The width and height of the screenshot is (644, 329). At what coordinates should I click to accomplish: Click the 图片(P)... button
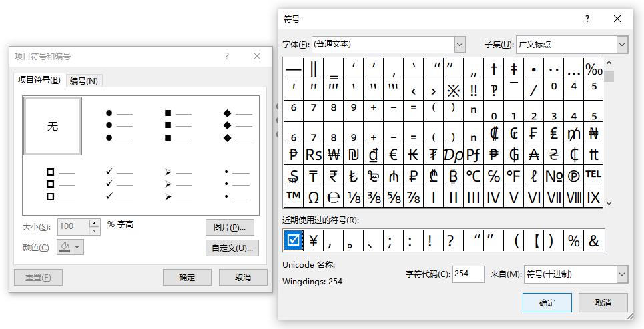point(230,227)
